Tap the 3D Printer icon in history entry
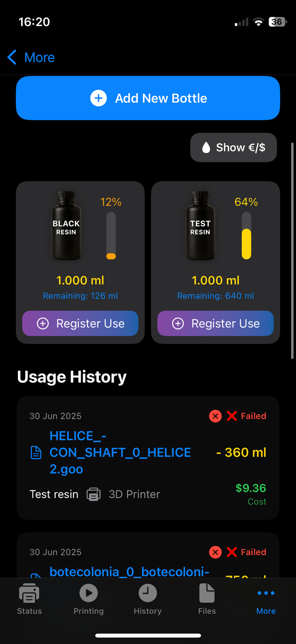296x644 pixels. (x=94, y=494)
